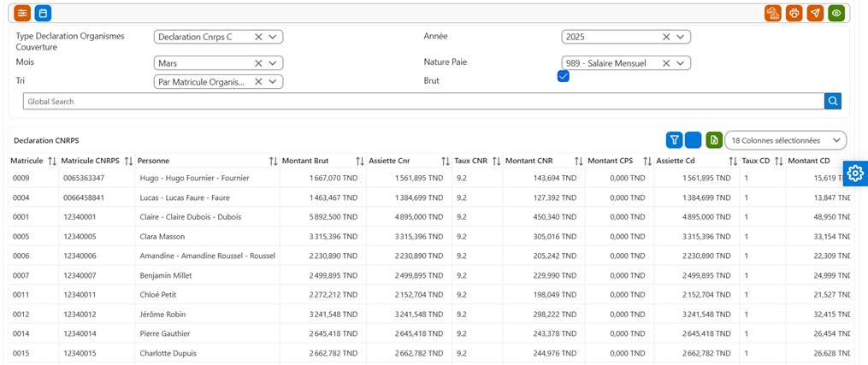Click the orange send paper-plane icon
868x365 pixels.
tap(815, 13)
